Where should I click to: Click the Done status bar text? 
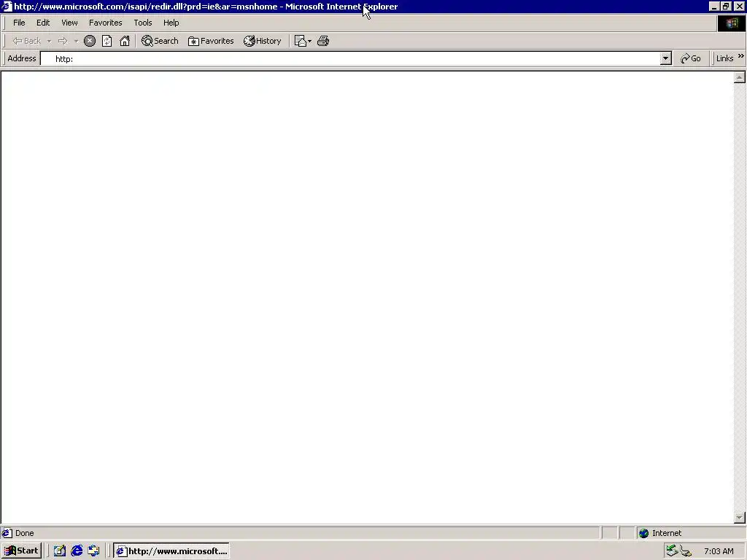click(24, 533)
